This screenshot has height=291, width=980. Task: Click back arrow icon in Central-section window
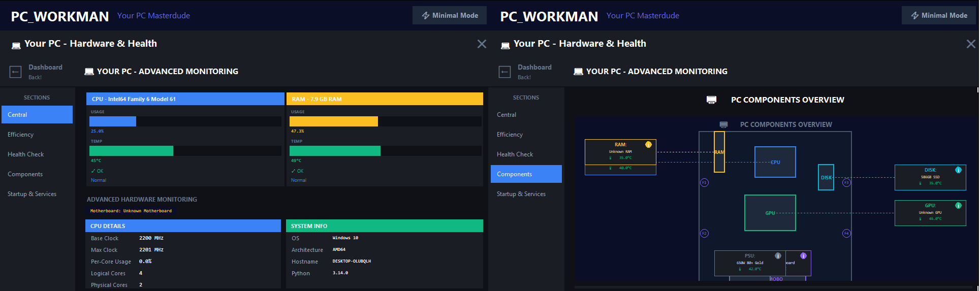[15, 72]
